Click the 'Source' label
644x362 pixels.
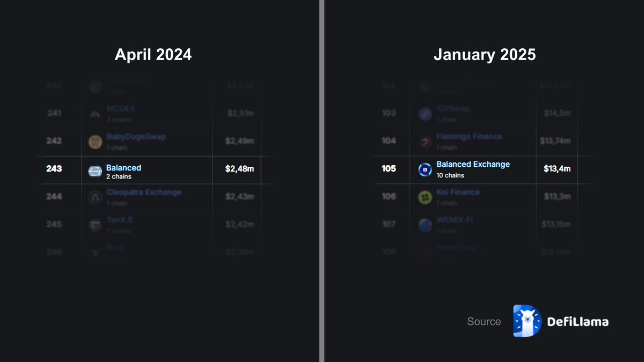coord(484,322)
